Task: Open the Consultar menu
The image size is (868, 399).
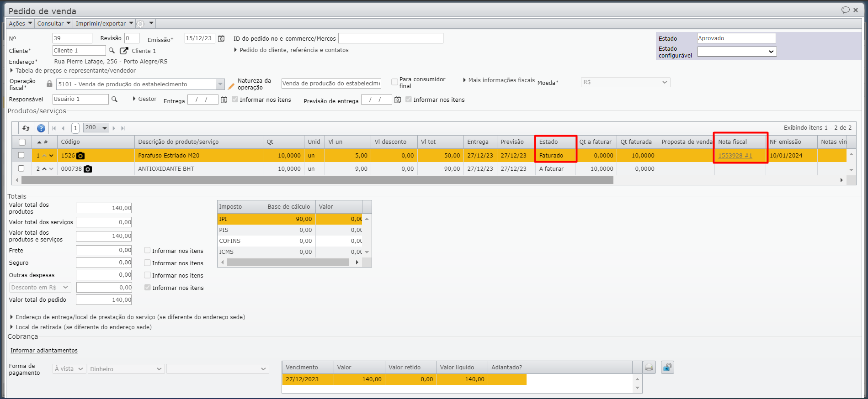Action: coord(54,23)
